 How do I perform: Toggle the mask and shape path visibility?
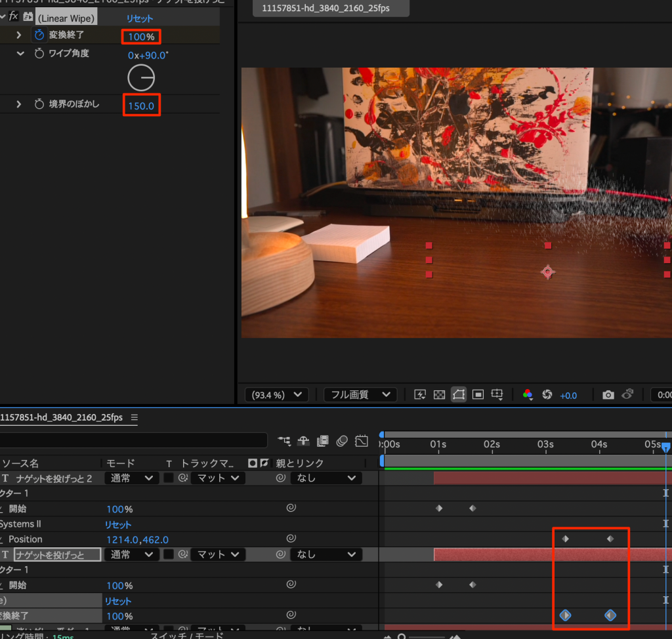point(459,395)
